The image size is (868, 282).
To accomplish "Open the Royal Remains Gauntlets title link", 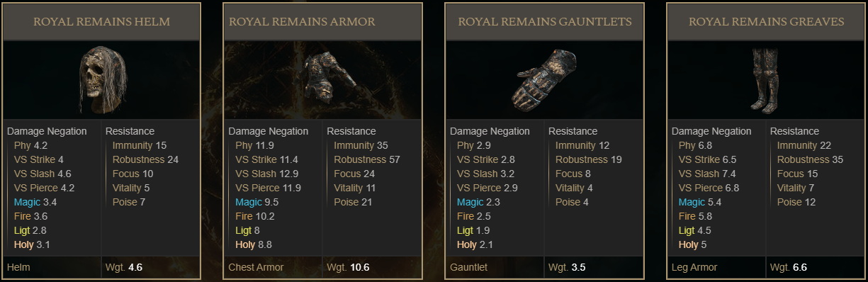I will click(545, 21).
